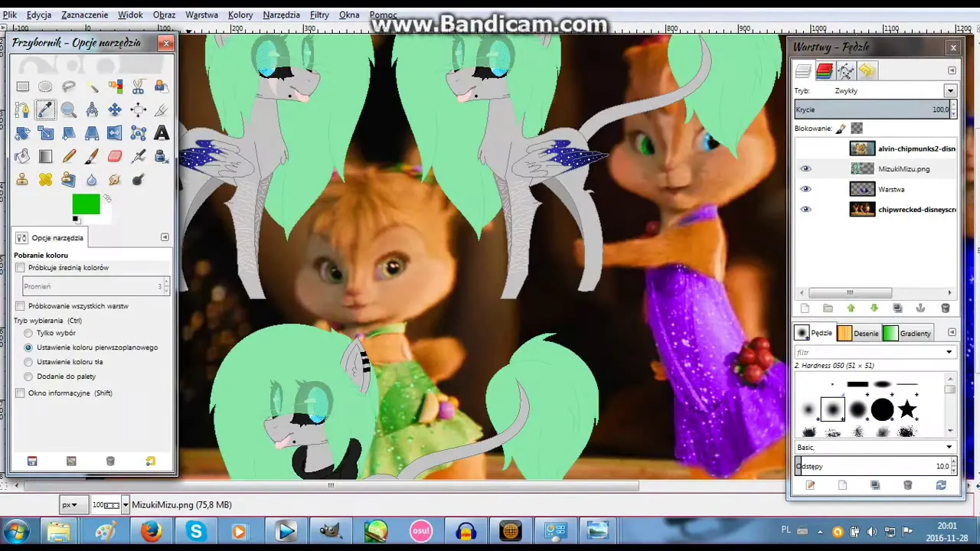
Task: Select the Move tool
Action: point(115,110)
